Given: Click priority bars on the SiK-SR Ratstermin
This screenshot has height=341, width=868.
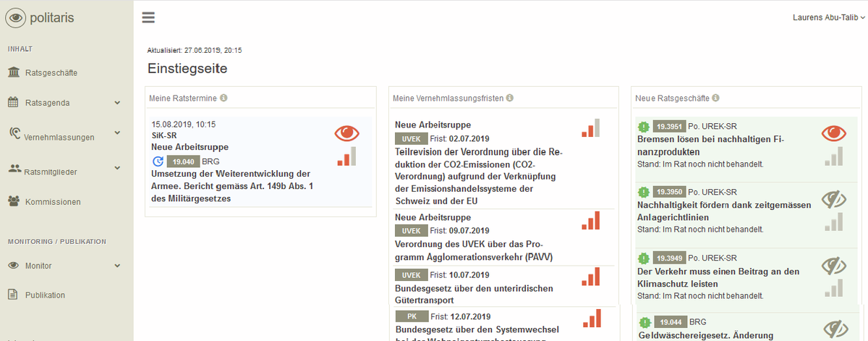Looking at the screenshot, I should pos(347,156).
